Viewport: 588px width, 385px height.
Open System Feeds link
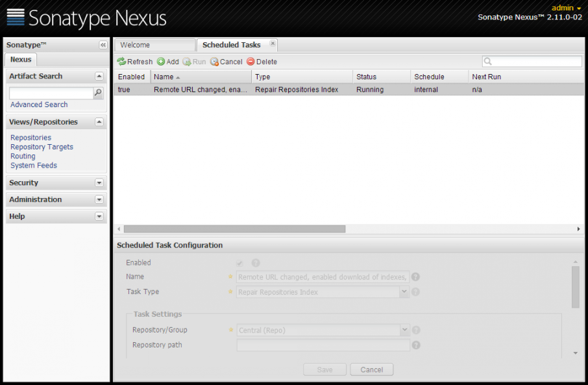click(x=34, y=166)
